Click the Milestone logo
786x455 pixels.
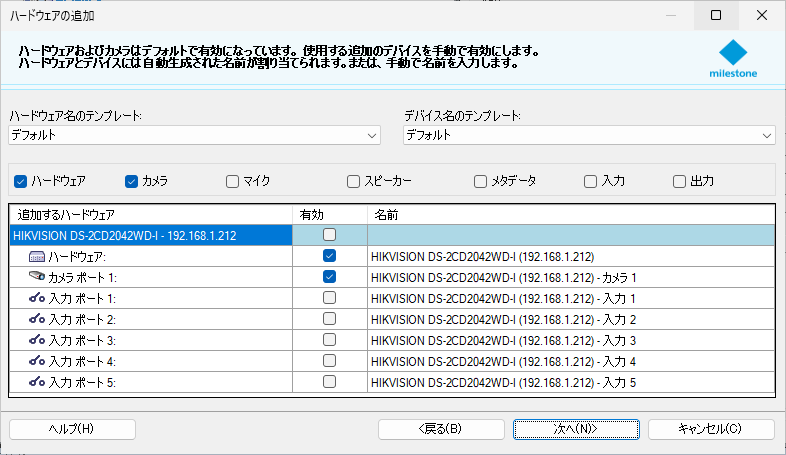(x=733, y=59)
